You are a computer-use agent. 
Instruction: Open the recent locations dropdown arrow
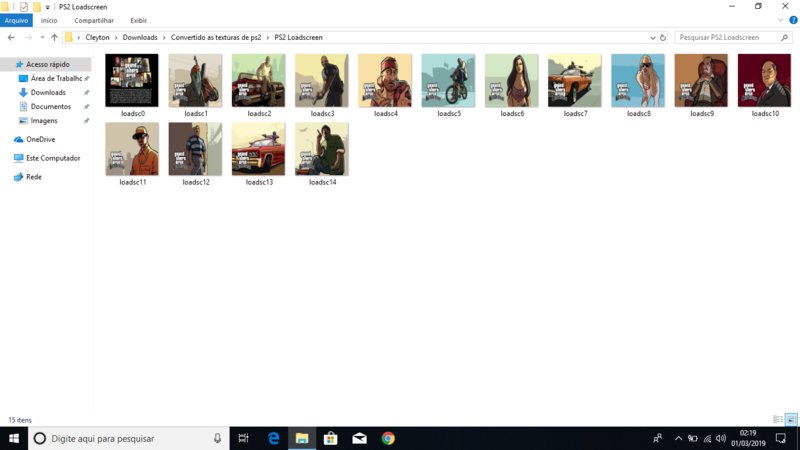point(42,37)
